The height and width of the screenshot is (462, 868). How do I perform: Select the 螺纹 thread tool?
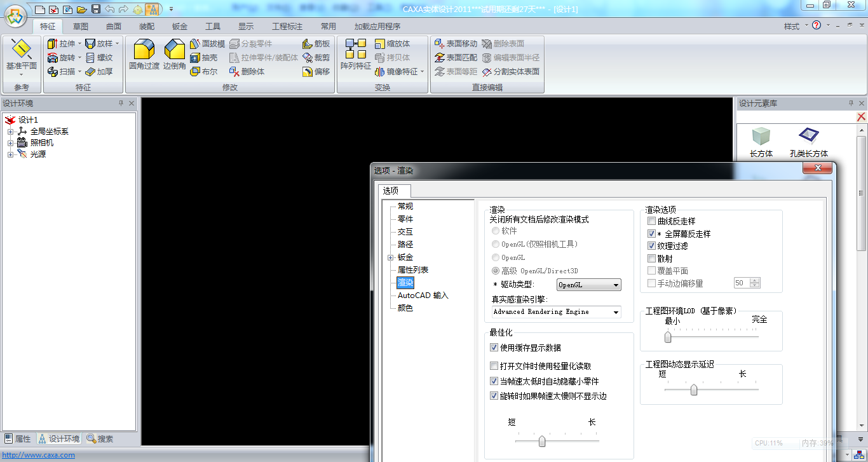tap(99, 58)
